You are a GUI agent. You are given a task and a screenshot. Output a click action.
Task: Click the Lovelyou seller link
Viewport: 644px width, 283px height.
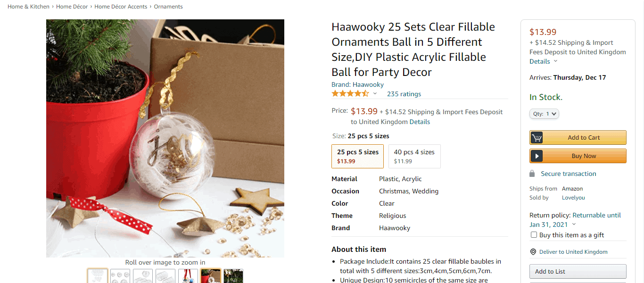tap(573, 198)
